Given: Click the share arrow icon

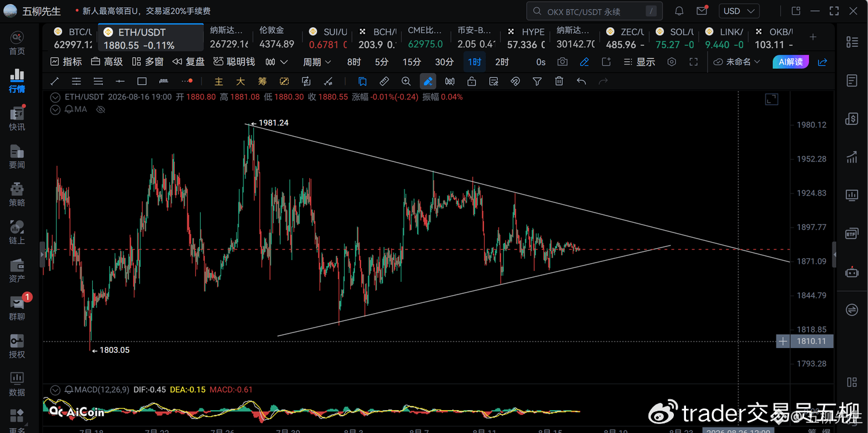Looking at the screenshot, I should (x=822, y=62).
